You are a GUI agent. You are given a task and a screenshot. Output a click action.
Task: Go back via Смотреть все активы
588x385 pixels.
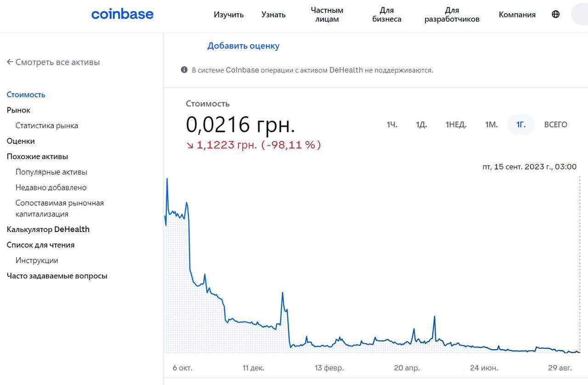point(53,62)
